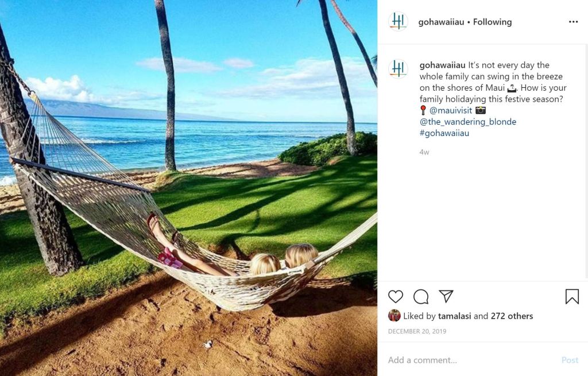Viewport: 588px width, 376px height.
Task: Open the December 20, 2019 date link
Action: click(417, 331)
